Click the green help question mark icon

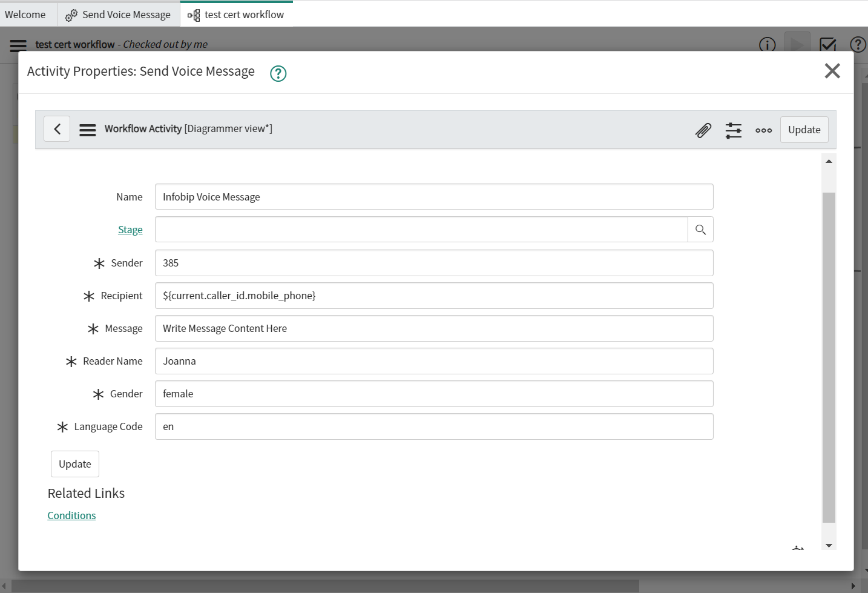pyautogui.click(x=278, y=73)
